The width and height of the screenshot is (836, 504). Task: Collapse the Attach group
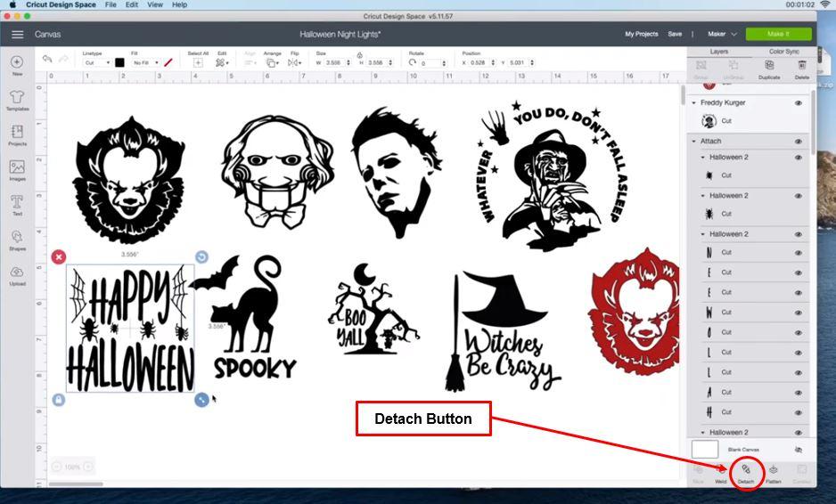[693, 142]
